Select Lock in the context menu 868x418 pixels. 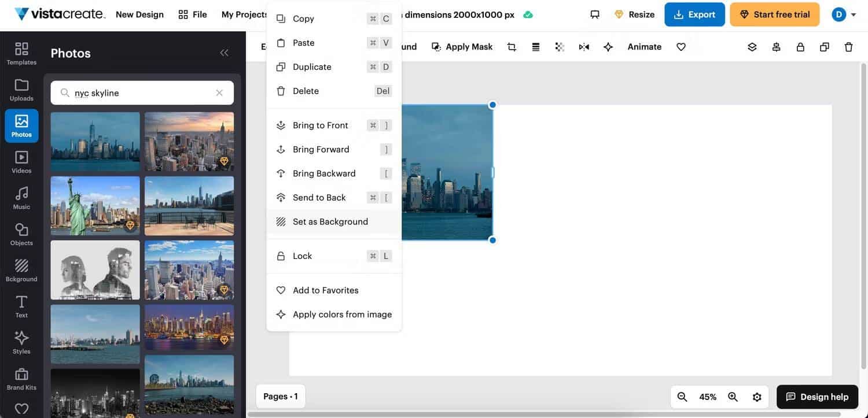302,256
